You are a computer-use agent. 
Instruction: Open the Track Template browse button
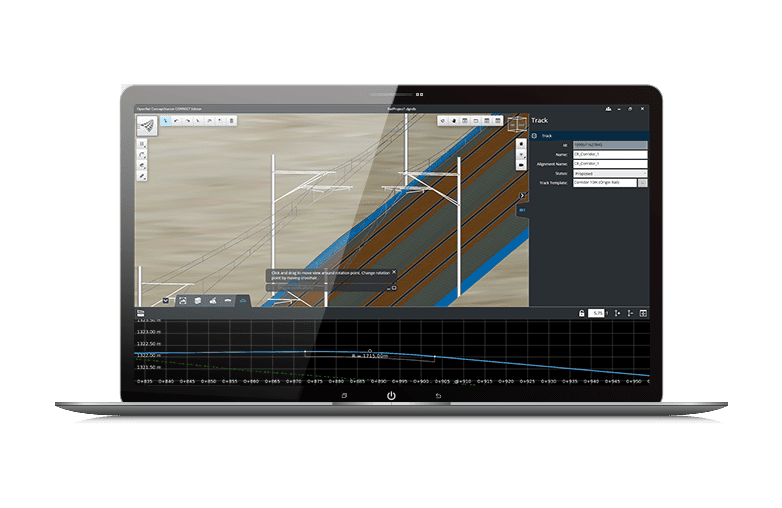[642, 183]
